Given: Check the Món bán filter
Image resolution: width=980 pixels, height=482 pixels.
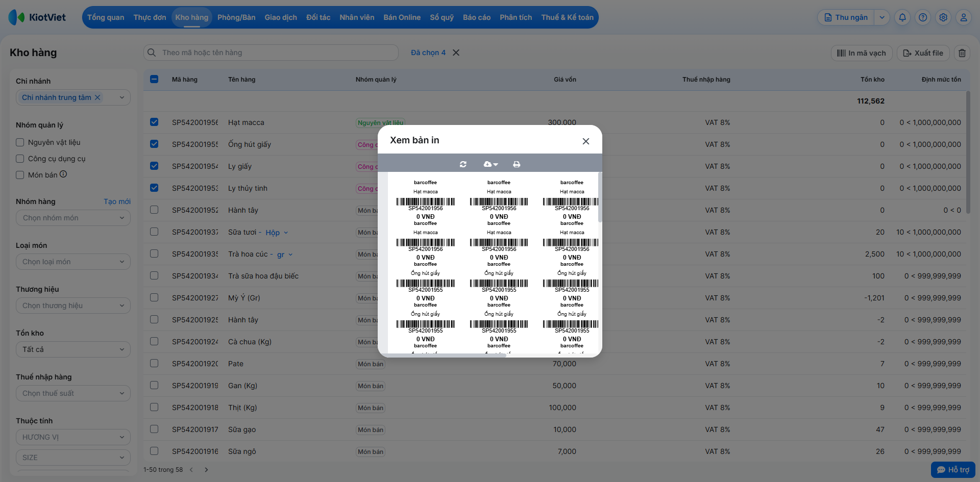Looking at the screenshot, I should click(20, 175).
